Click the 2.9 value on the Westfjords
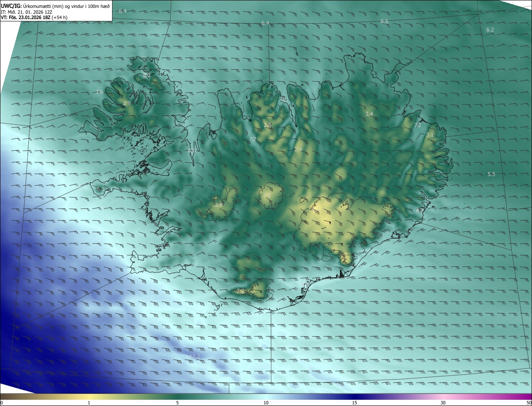532x406 pixels. click(x=127, y=103)
